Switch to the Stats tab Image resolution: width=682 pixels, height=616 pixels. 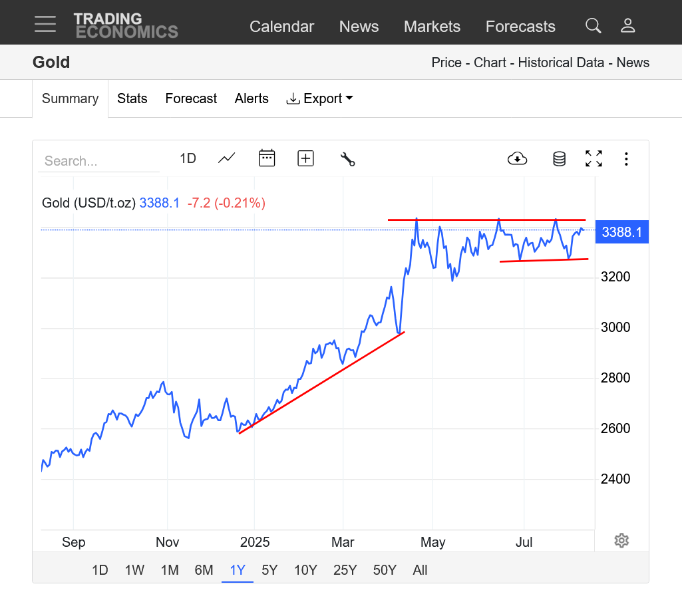coord(132,98)
